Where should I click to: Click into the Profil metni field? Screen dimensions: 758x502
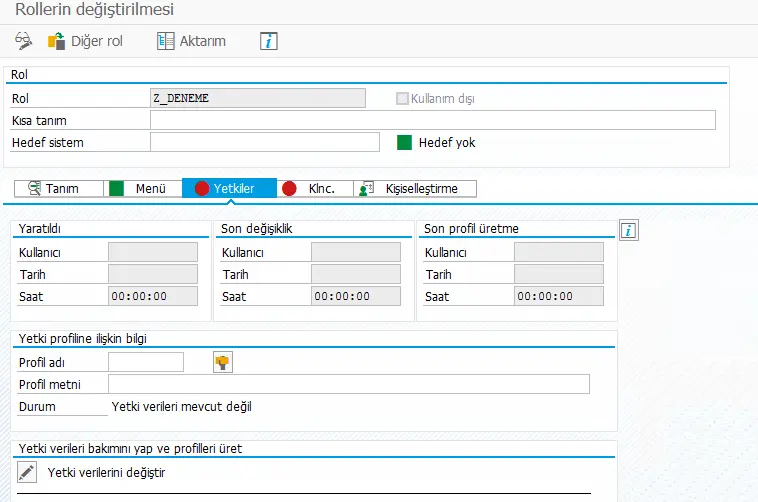pyautogui.click(x=348, y=384)
